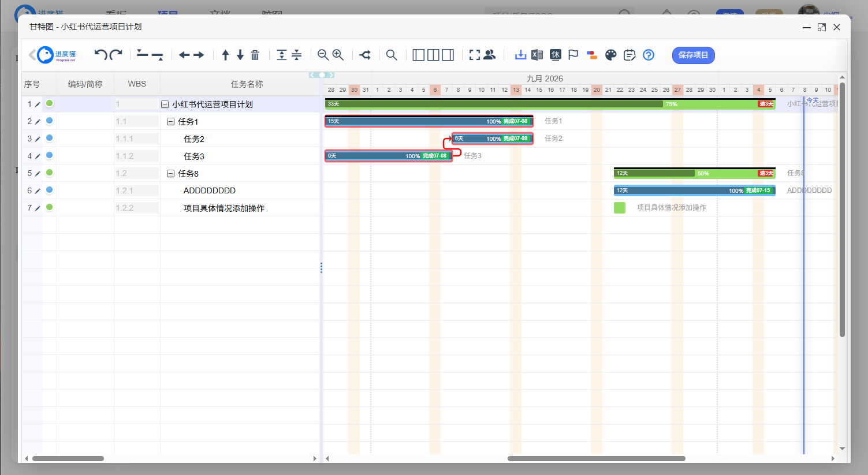
Task: Enter fullscreen mode
Action: pos(475,55)
